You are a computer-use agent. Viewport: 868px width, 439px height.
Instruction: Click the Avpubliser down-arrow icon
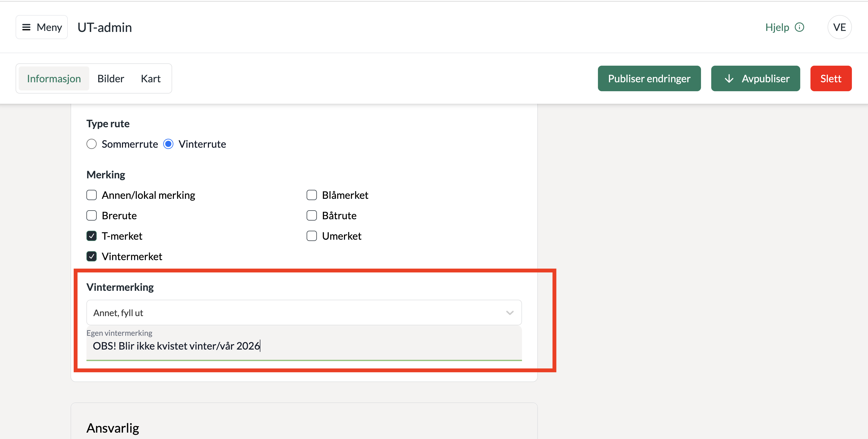pyautogui.click(x=729, y=79)
